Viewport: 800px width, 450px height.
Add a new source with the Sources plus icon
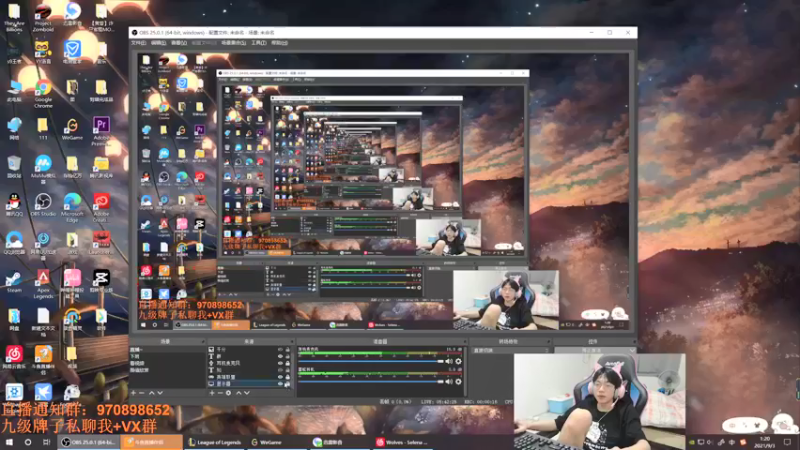tap(212, 393)
